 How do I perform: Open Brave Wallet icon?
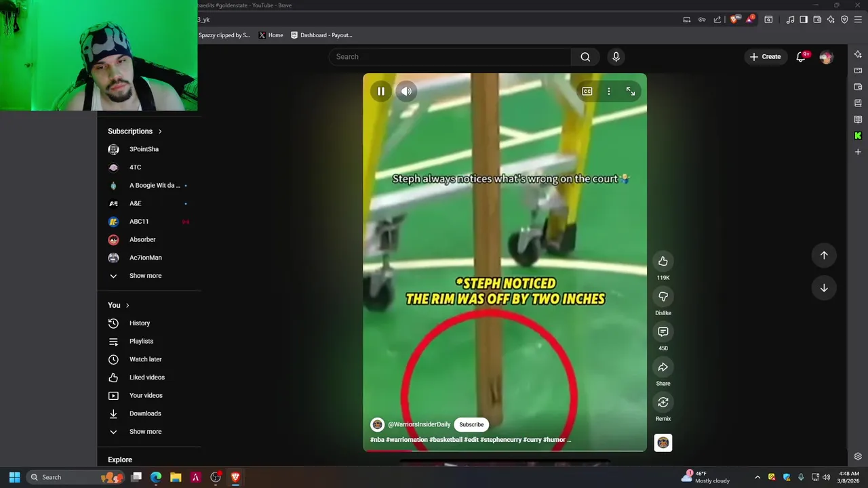coord(817,20)
